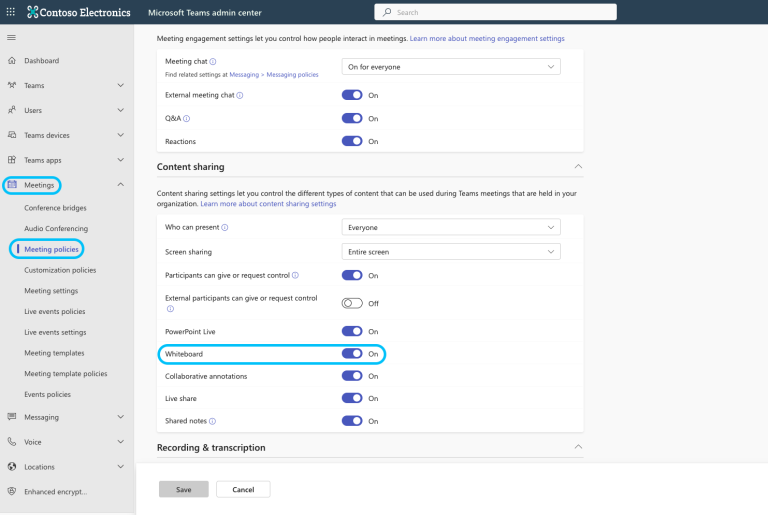Screen dimensions: 768x515
Task: Open the app launcher waffle icon
Action: (11, 12)
